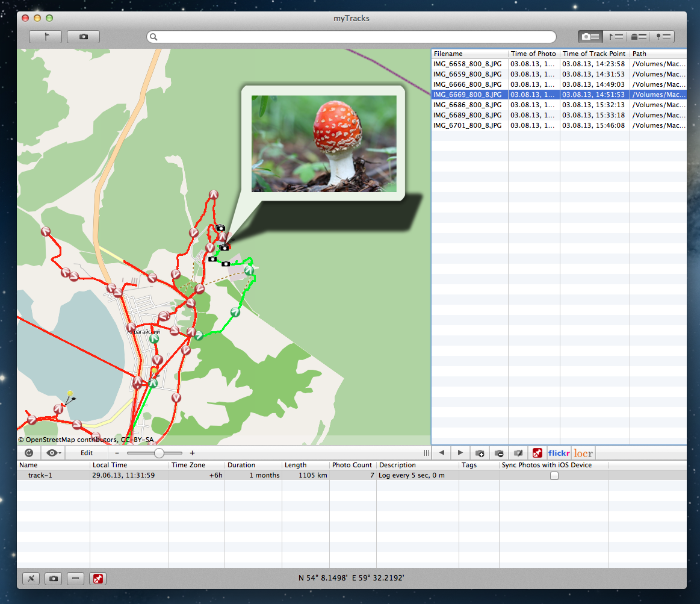Sort list by Time of Photo column
700x604 pixels.
[533, 54]
